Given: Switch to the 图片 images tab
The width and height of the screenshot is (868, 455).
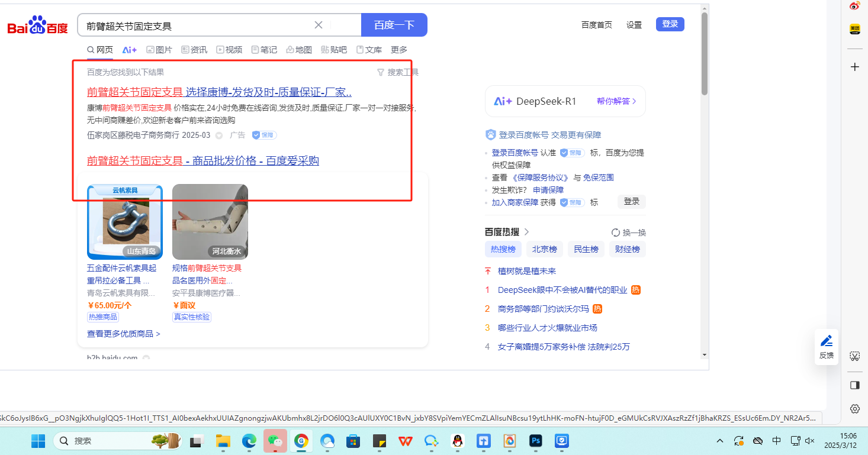Looking at the screenshot, I should [x=159, y=50].
